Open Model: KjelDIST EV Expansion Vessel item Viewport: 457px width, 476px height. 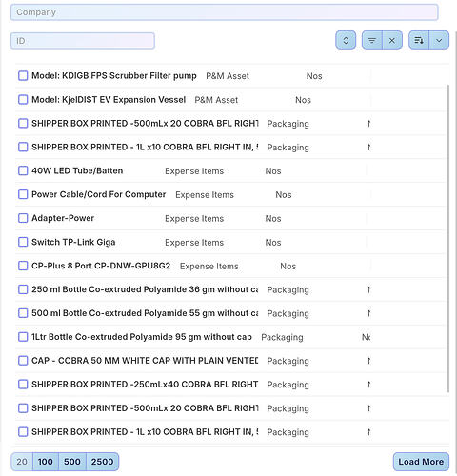pos(109,100)
